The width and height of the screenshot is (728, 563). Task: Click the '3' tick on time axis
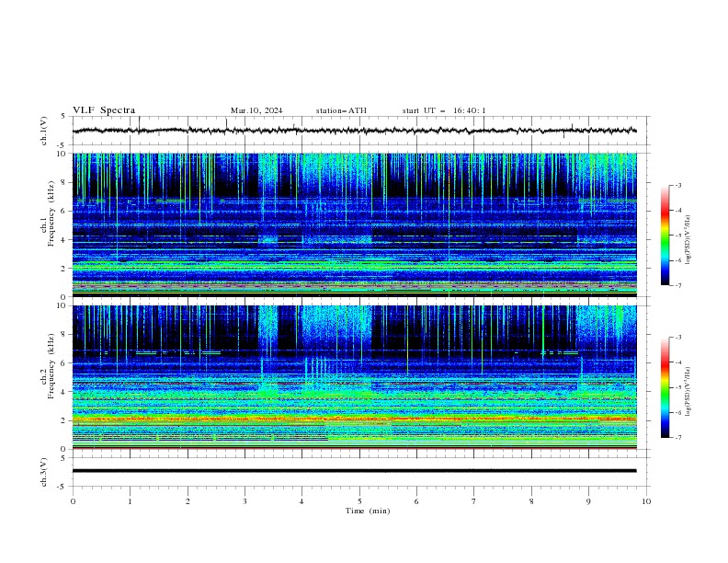(245, 501)
